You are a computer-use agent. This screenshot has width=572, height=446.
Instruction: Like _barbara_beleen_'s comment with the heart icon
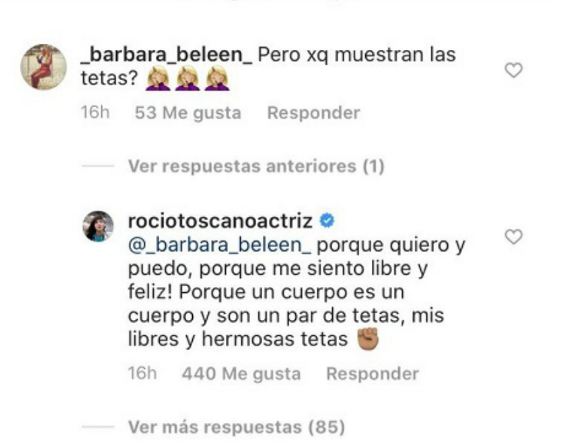click(513, 70)
